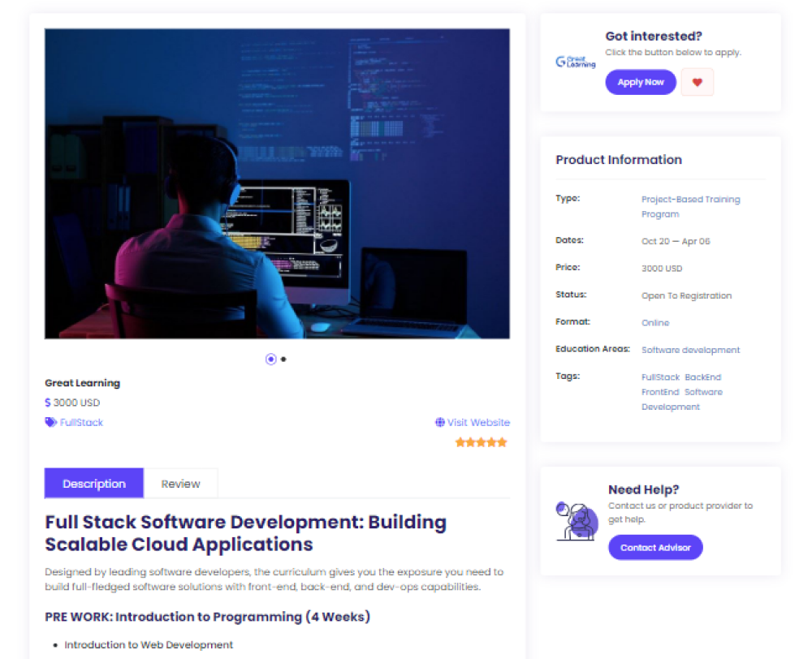Viewport: 812px width, 659px height.
Task: Click the course cover image of the developer
Action: point(277,183)
